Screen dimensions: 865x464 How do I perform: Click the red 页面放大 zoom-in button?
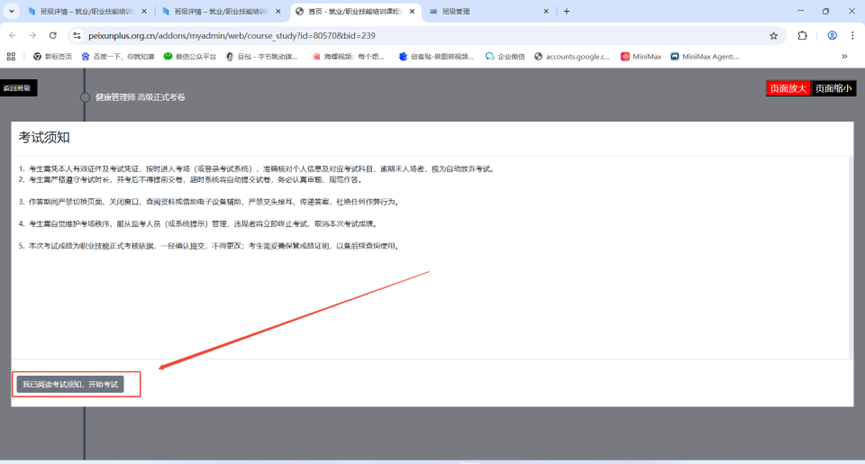coord(788,88)
